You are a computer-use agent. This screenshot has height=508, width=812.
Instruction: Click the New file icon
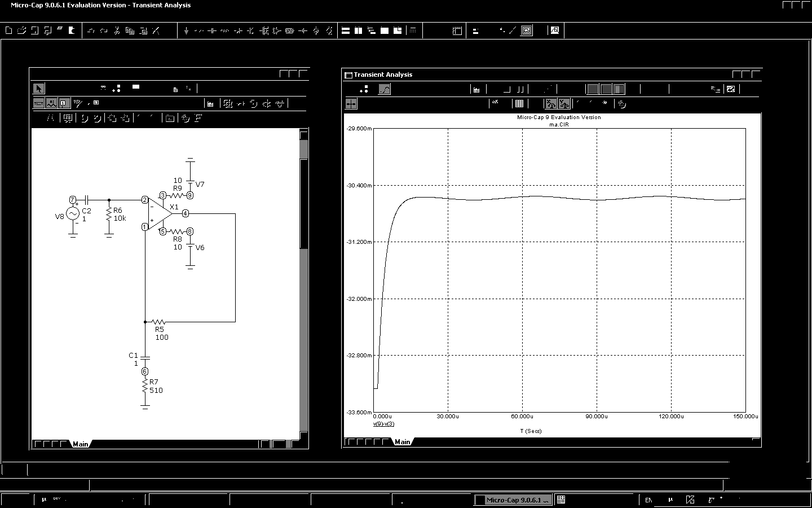point(8,30)
